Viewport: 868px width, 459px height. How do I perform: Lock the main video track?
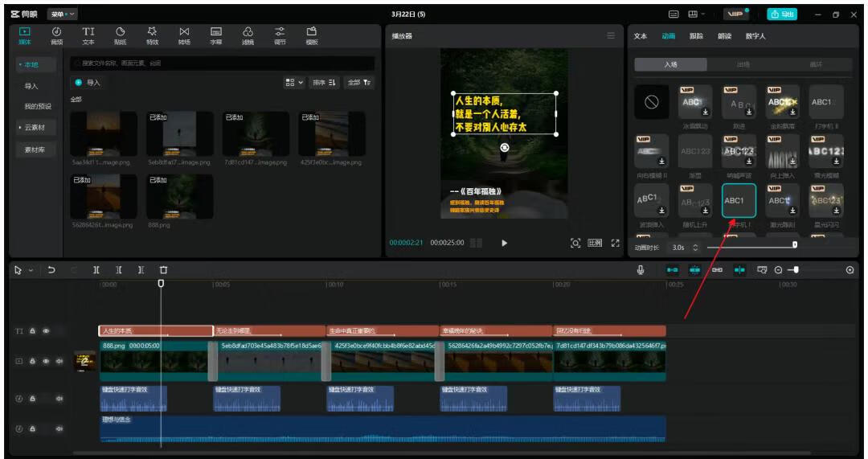tap(33, 362)
